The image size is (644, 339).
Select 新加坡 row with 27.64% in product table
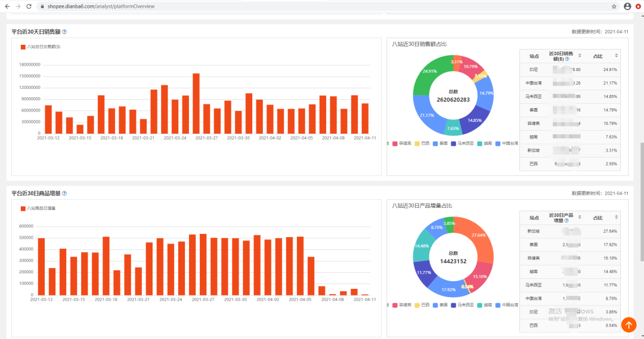tap(570, 231)
